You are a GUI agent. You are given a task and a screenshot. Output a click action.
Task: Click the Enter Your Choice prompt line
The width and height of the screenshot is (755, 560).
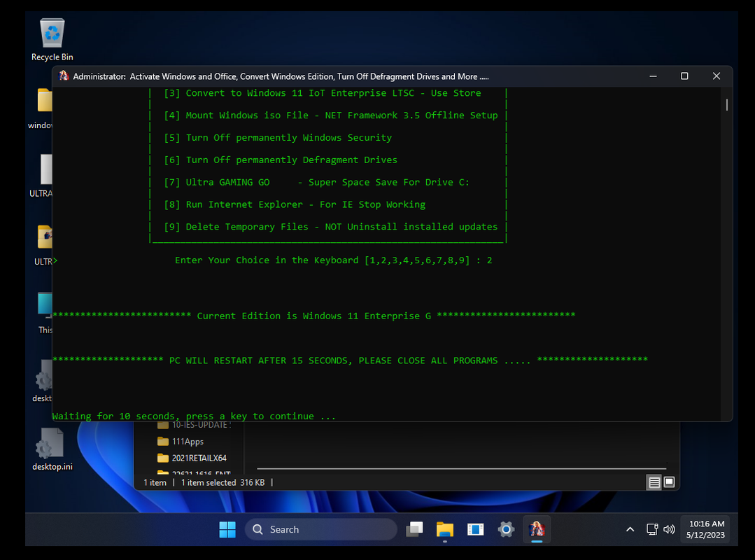(x=333, y=260)
